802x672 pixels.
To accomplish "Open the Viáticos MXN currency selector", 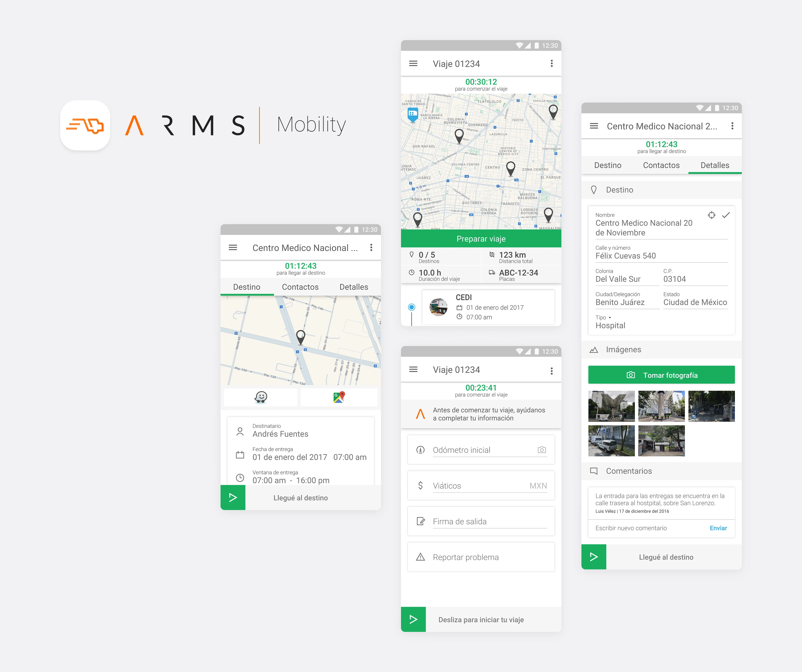I will pyautogui.click(x=538, y=485).
